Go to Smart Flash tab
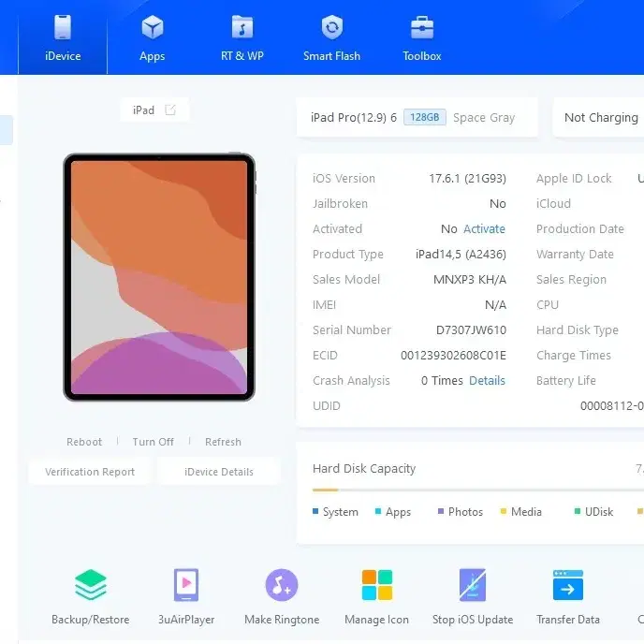This screenshot has height=644, width=644. (x=331, y=37)
